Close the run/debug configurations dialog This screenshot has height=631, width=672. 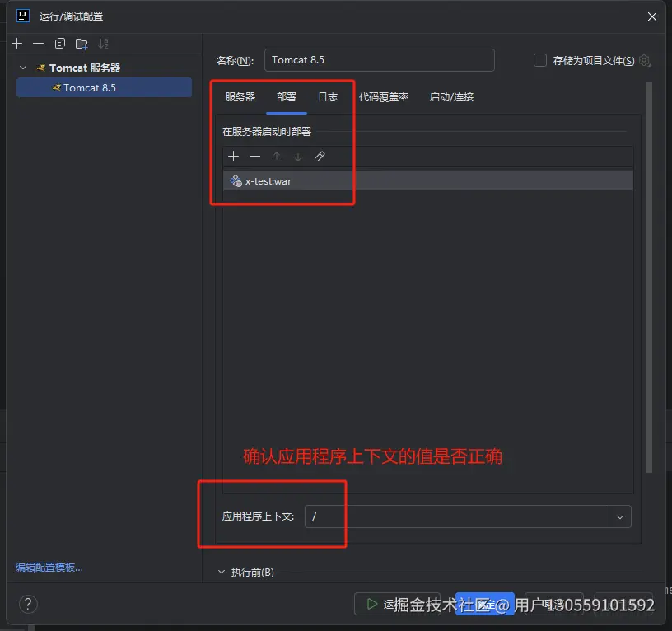pos(652,16)
